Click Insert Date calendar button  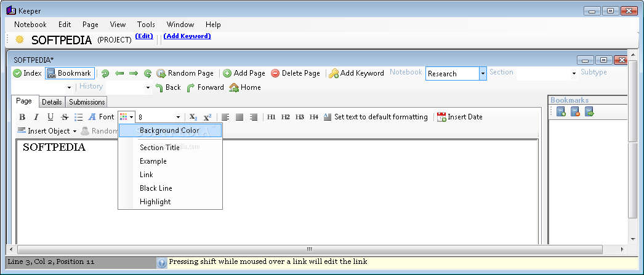[x=459, y=117]
